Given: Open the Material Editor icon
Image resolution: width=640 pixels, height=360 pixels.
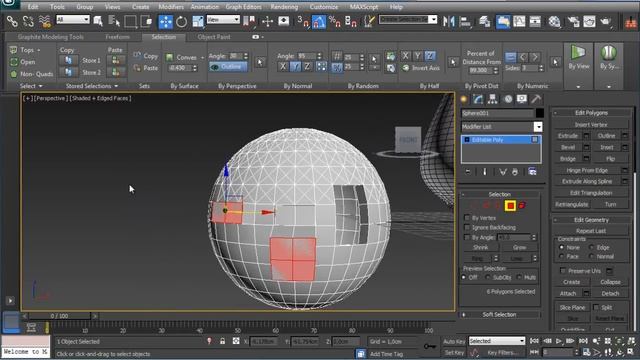Looking at the screenshot, I should click(554, 21).
